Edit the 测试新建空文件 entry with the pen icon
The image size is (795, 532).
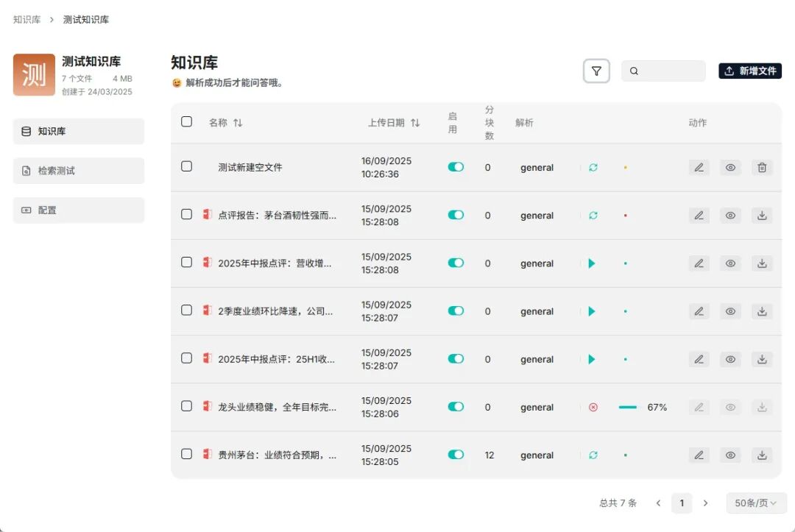[698, 167]
